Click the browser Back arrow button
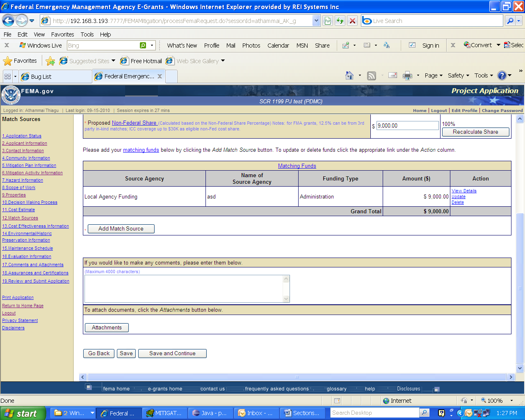 [x=9, y=21]
